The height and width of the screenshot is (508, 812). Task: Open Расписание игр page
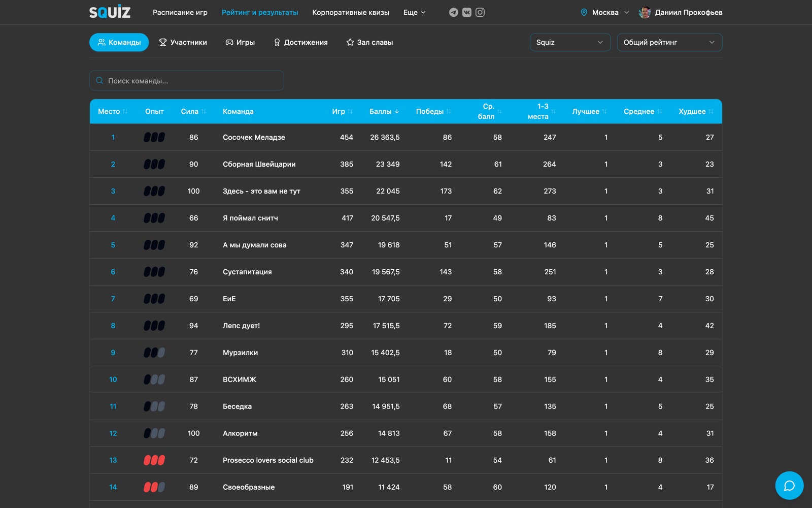click(x=180, y=12)
